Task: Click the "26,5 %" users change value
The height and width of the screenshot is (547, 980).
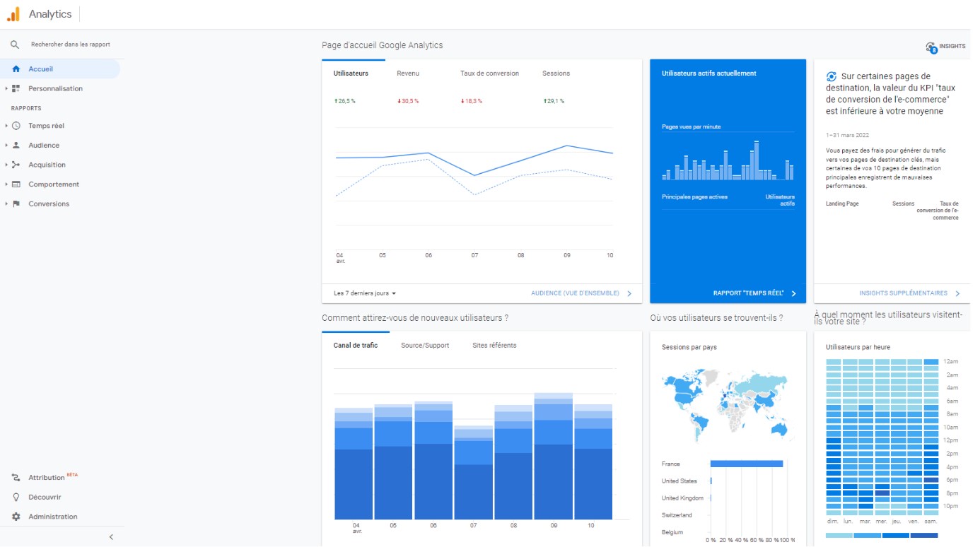Action: pos(346,101)
